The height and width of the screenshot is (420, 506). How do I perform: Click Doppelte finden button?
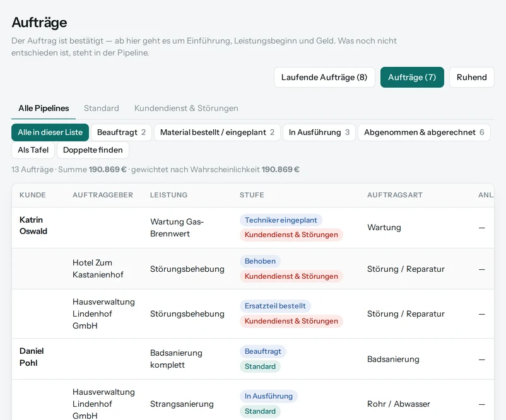(x=93, y=150)
